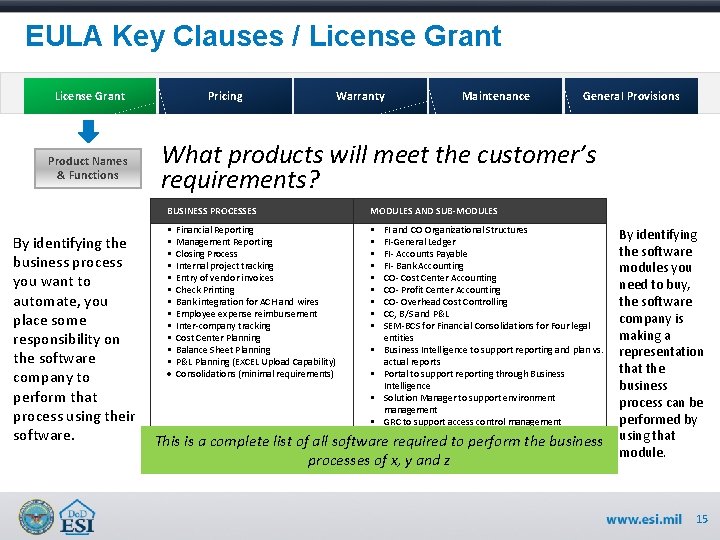Viewport: 720px width, 540px height.
Task: Click Internal project tracking item
Action: 225,265
